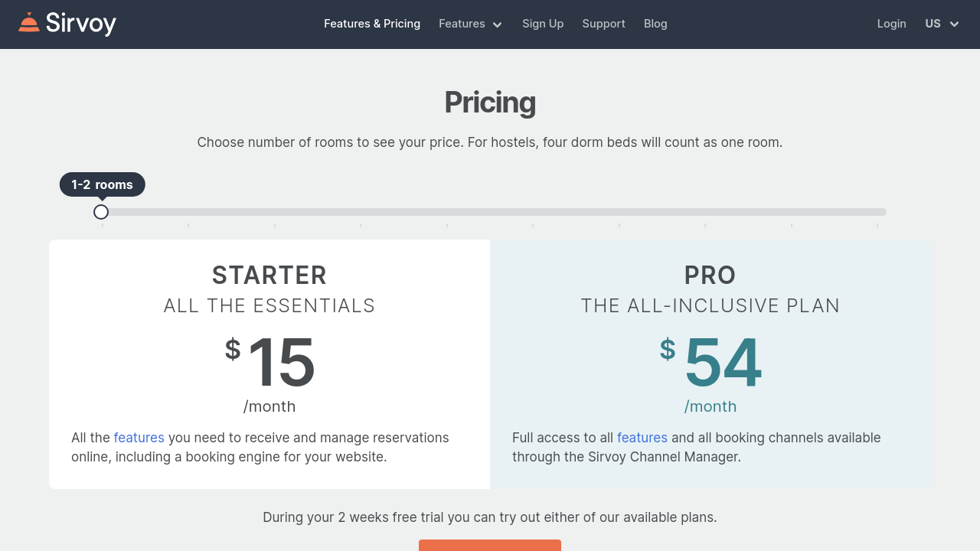Click the middle of the rooms slider track
The image size is (980, 551).
tap(490, 212)
